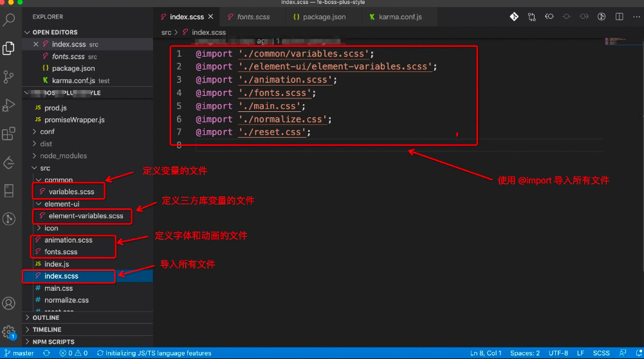Expand the conf folder
This screenshot has height=359, width=644.
tap(47, 132)
